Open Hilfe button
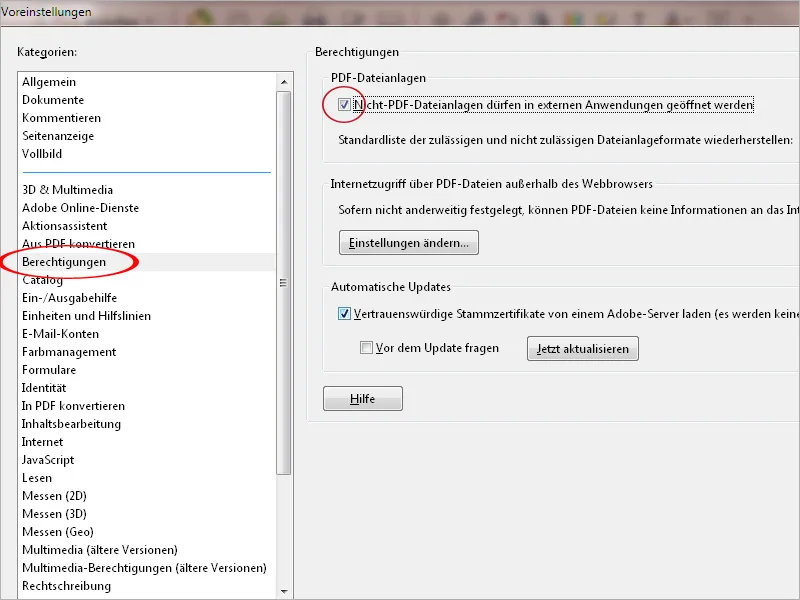Image resolution: width=800 pixels, height=600 pixels. (363, 398)
